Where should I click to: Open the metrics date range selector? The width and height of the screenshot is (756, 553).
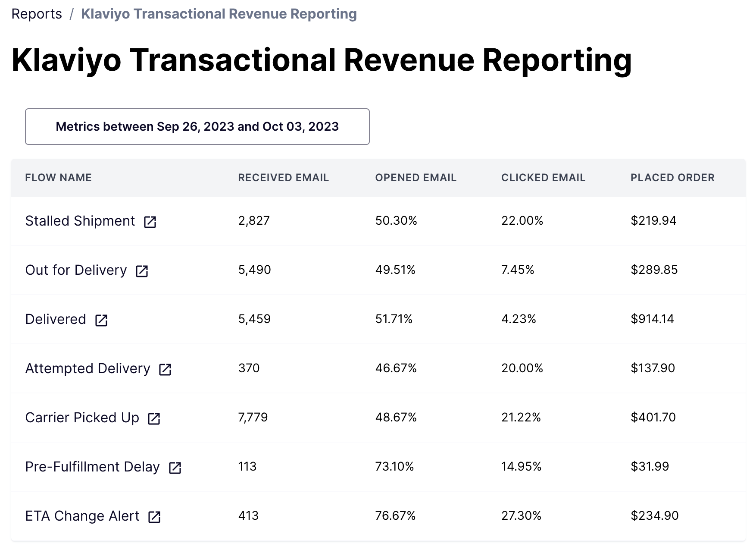pos(197,126)
